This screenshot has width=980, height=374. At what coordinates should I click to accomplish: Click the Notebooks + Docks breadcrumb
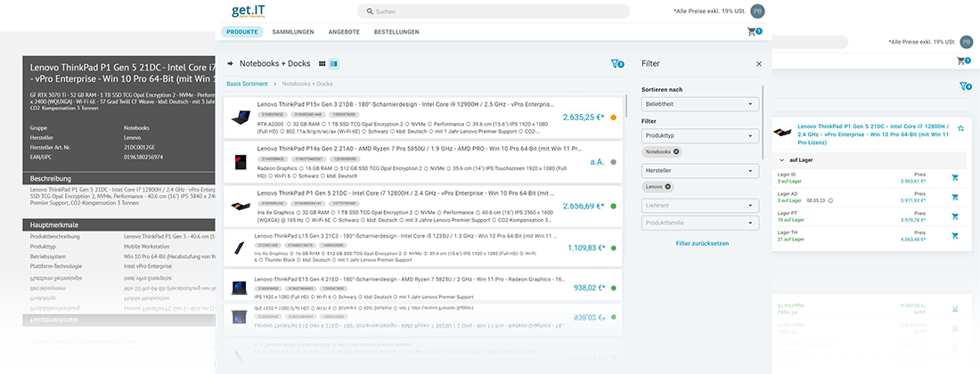pos(307,84)
